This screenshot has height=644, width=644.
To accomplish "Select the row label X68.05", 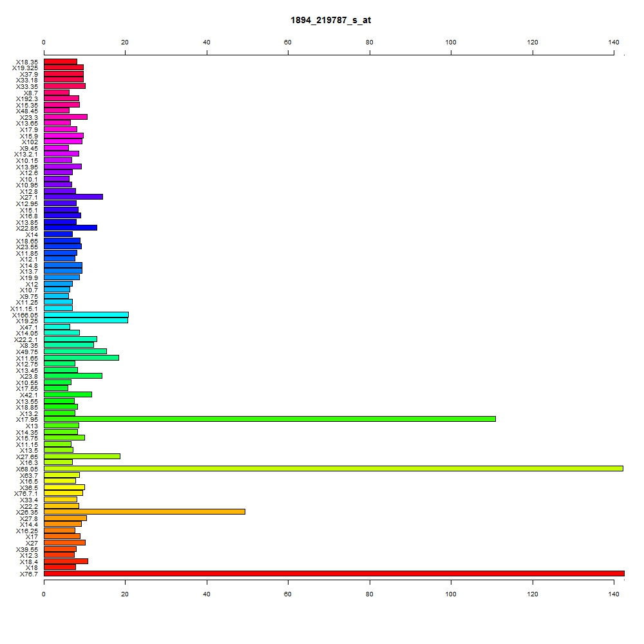I will (x=26, y=469).
